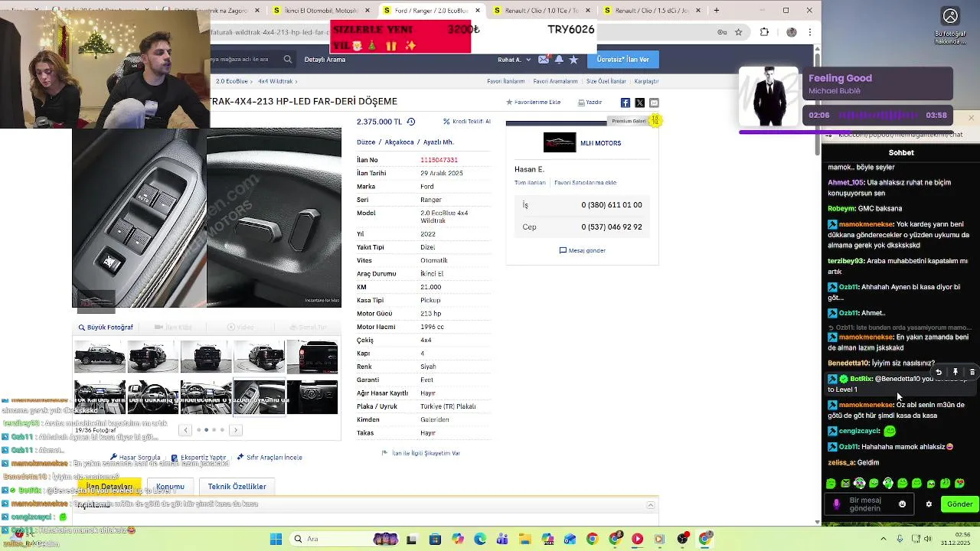Open Microsoft Edge from the taskbar
The height and width of the screenshot is (551, 980).
[x=480, y=539]
